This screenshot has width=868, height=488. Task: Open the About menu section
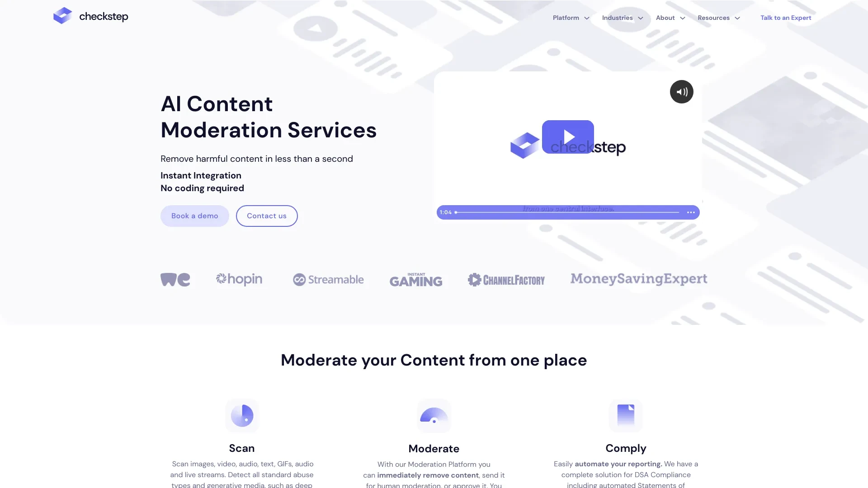[669, 18]
